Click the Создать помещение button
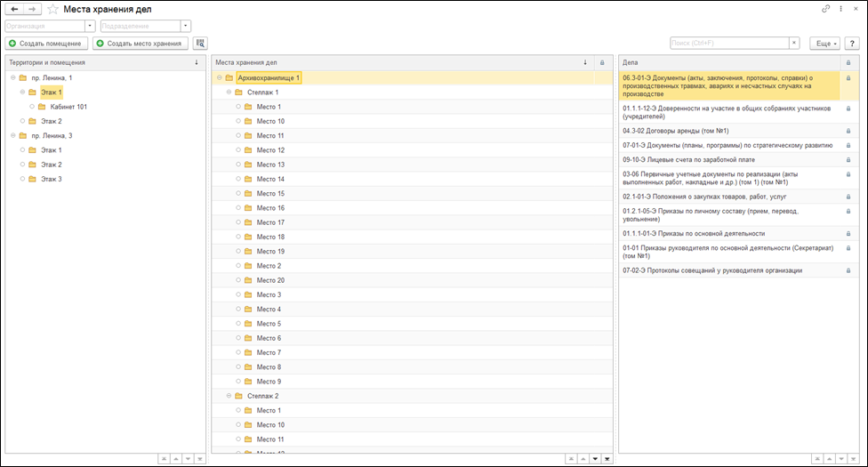868x467 pixels. (x=46, y=43)
